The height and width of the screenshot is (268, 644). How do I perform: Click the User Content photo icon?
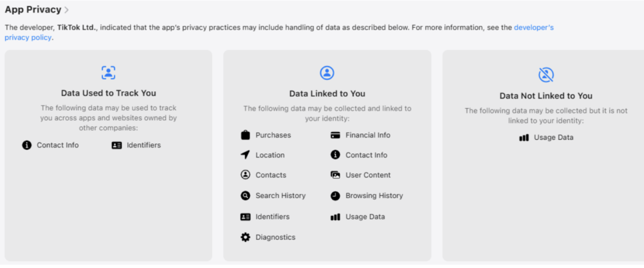(x=335, y=176)
